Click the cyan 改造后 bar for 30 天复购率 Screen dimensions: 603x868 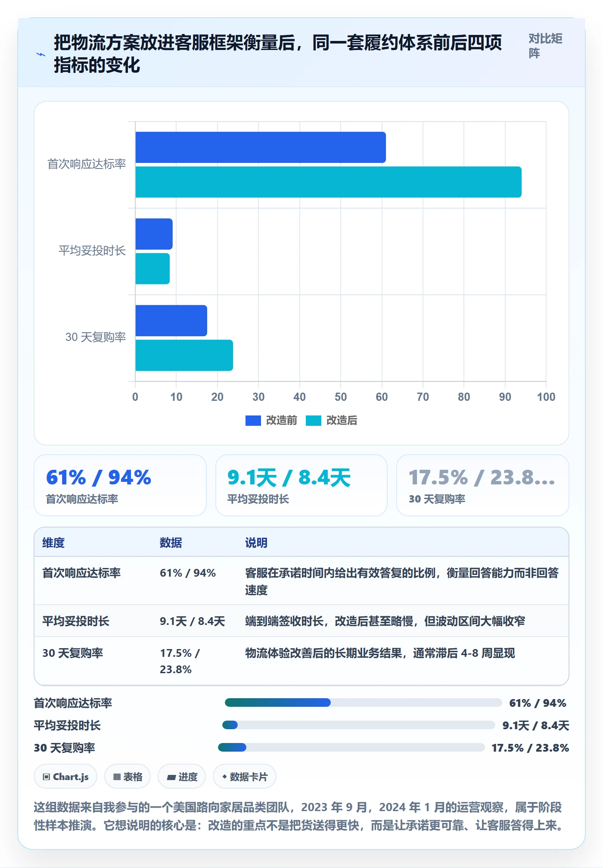tap(184, 355)
